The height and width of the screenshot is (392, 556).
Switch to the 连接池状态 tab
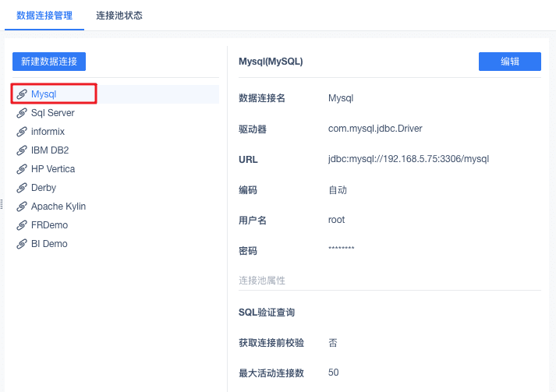119,16
